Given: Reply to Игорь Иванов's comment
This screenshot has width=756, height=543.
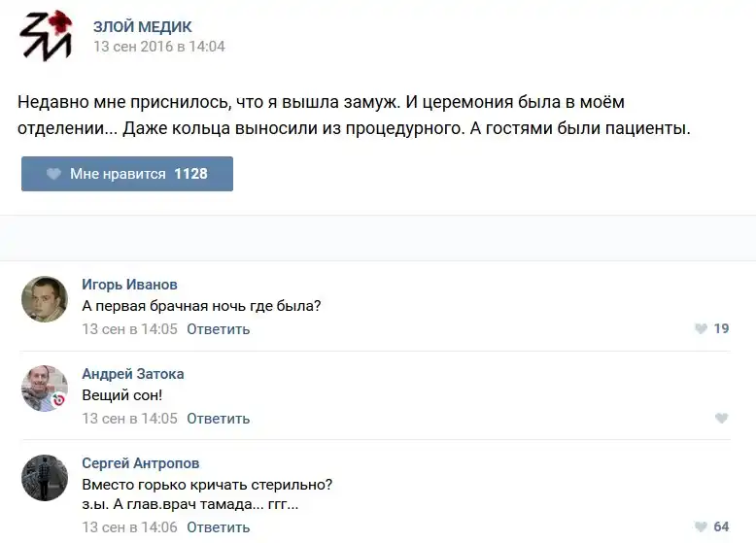Looking at the screenshot, I should point(219,329).
